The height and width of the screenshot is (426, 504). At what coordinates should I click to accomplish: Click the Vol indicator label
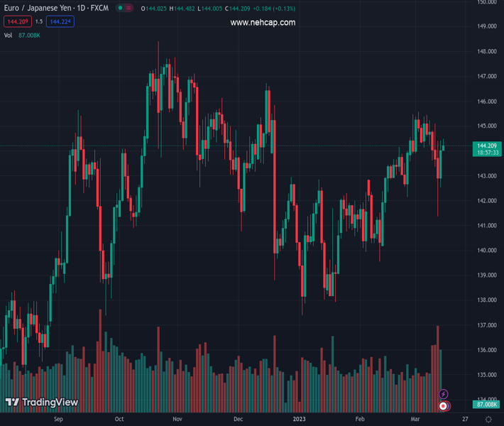click(x=9, y=35)
